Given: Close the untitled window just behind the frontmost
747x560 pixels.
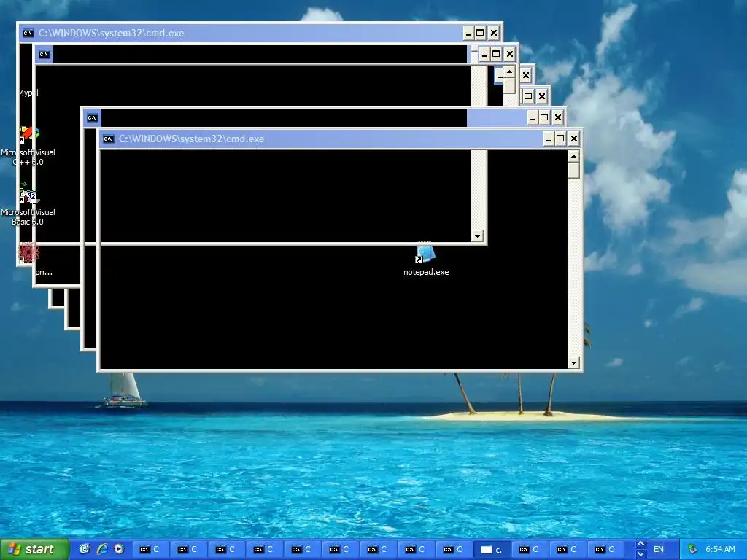Looking at the screenshot, I should 558,117.
